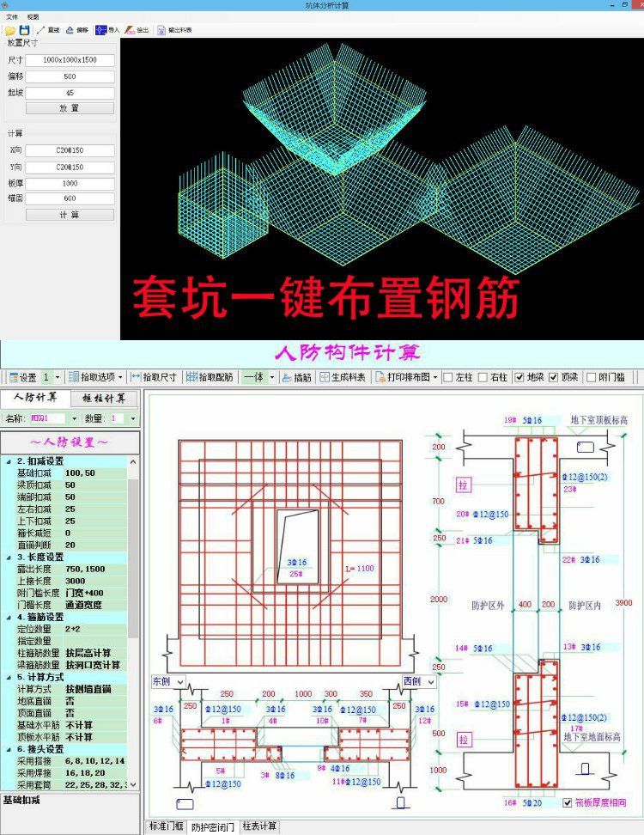Uncheck the 顶梁 checkbox
The height and width of the screenshot is (835, 644).
point(554,377)
